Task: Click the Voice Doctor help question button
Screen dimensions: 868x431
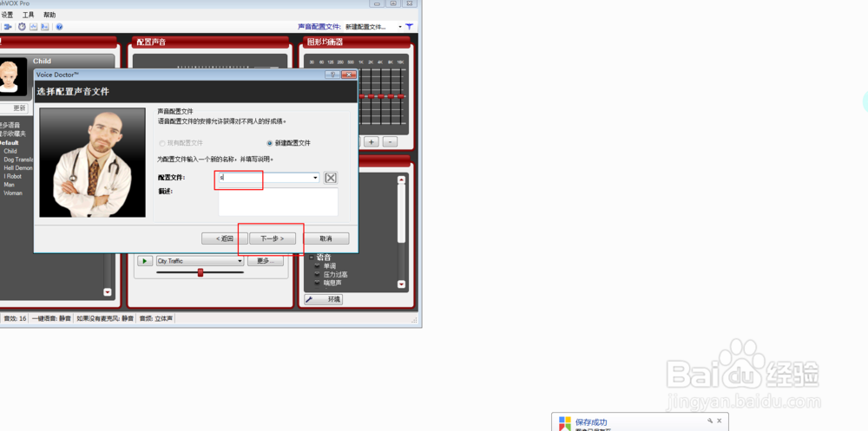Action: pos(332,75)
